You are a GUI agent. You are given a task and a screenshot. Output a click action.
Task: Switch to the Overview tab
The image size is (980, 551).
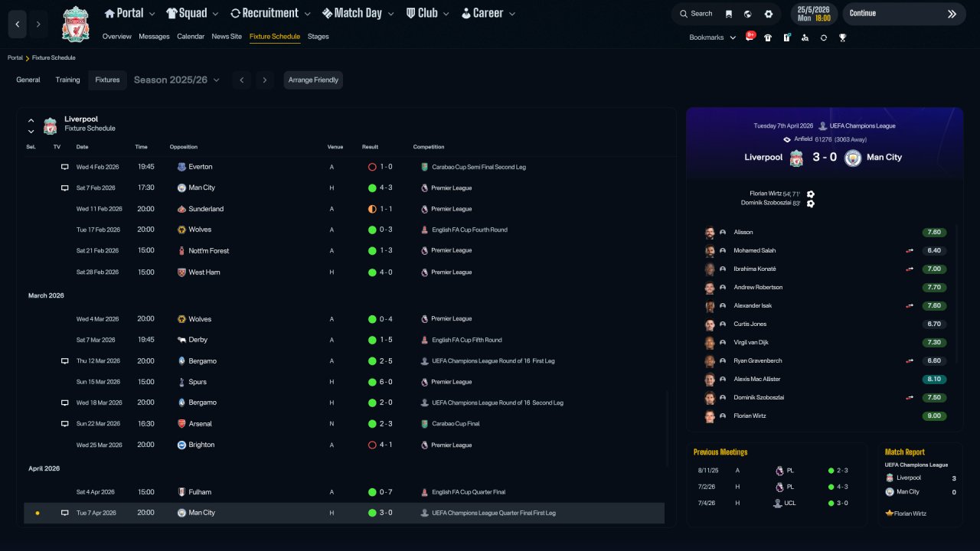point(117,37)
